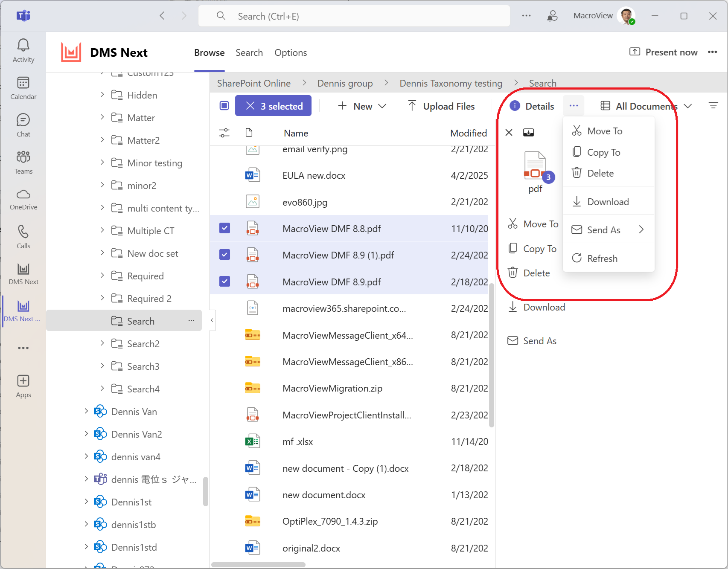Open the title bar settings and more menu
Screen dimensions: 728x569
(x=526, y=16)
